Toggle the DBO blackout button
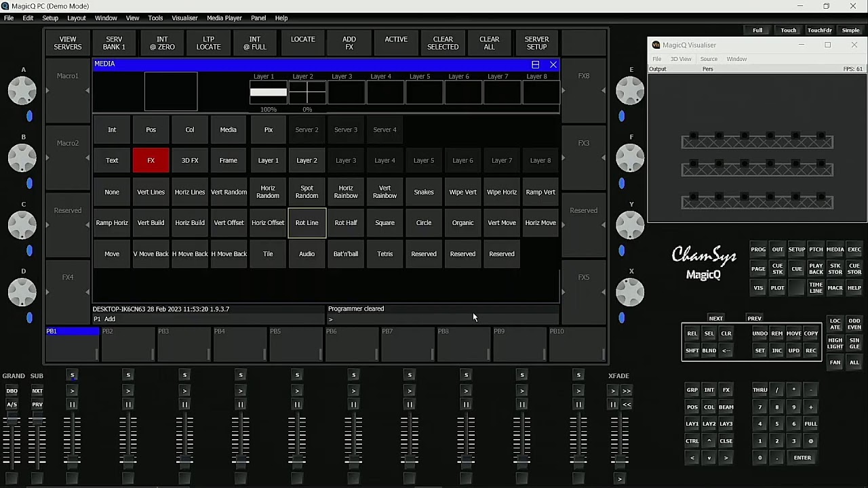The width and height of the screenshot is (868, 488). tap(12, 391)
